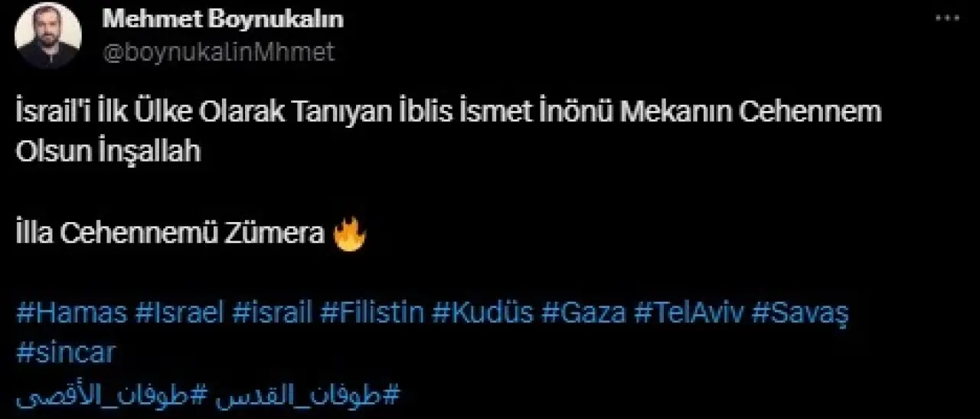Click the fire emoji in the tweet
980x419 pixels.
[x=351, y=234]
